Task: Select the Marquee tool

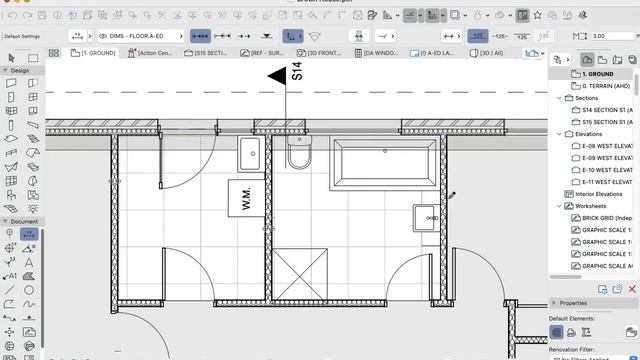Action: [33, 58]
